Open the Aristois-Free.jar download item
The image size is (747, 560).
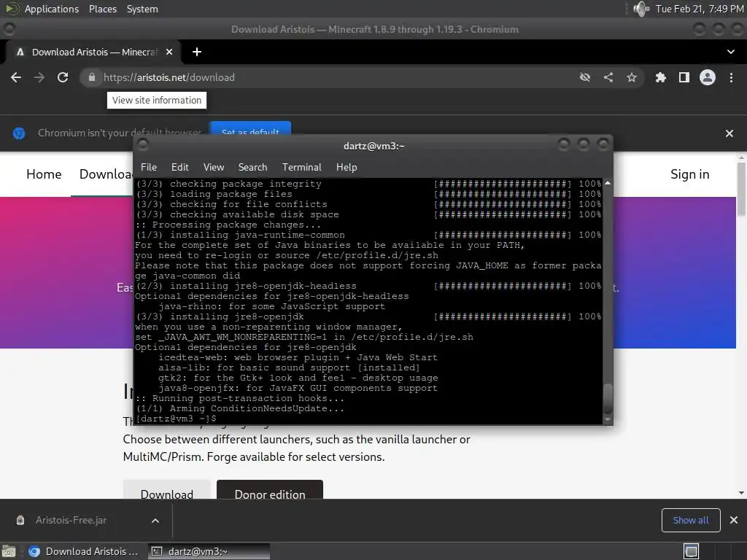(71, 521)
